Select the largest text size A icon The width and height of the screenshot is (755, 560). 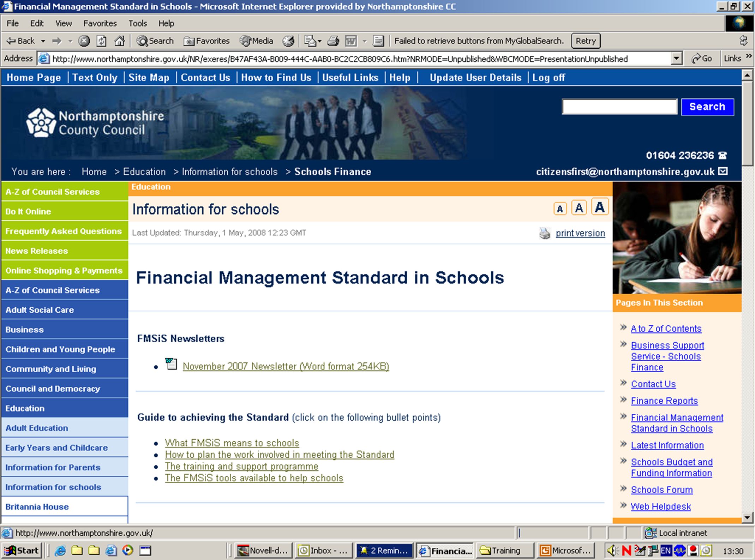(600, 207)
